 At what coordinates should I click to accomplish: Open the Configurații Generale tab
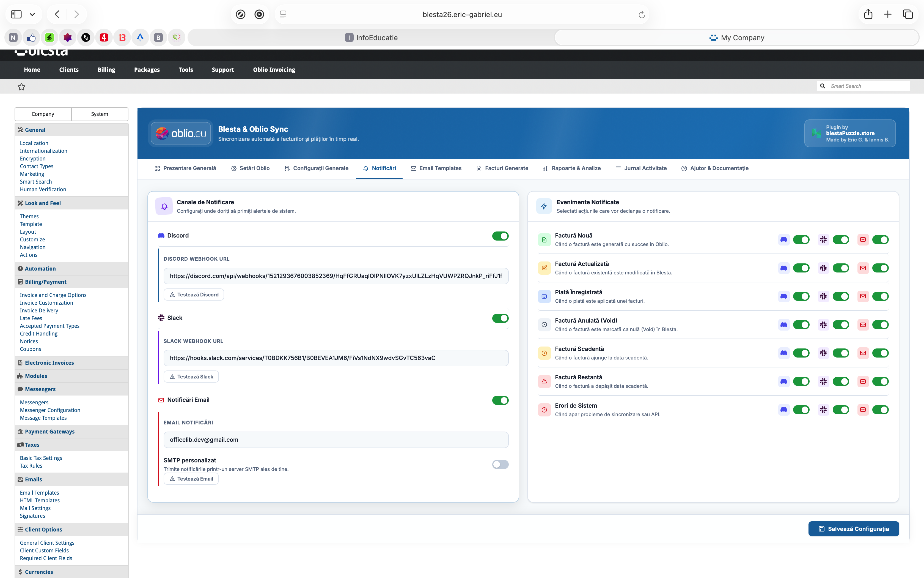pos(317,168)
